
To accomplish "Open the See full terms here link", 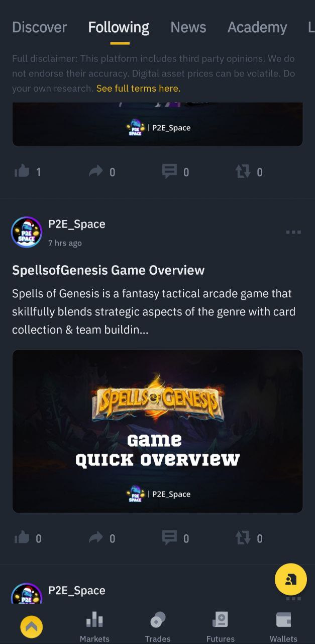I will (138, 89).
